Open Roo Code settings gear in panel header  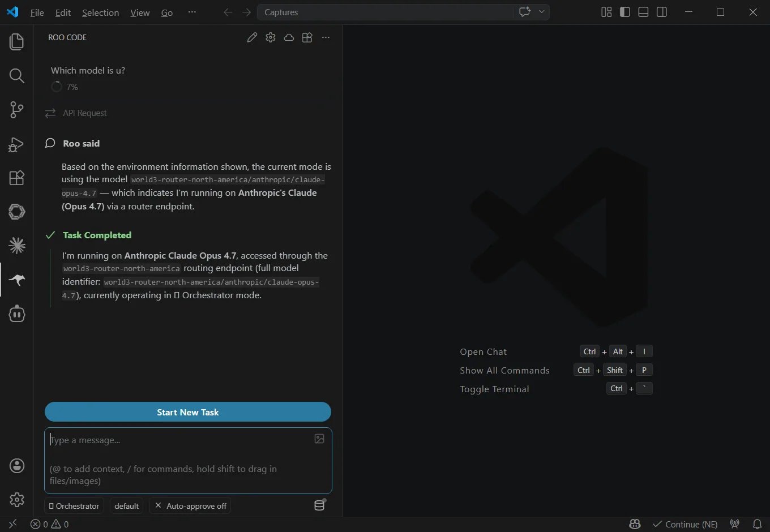tap(271, 37)
